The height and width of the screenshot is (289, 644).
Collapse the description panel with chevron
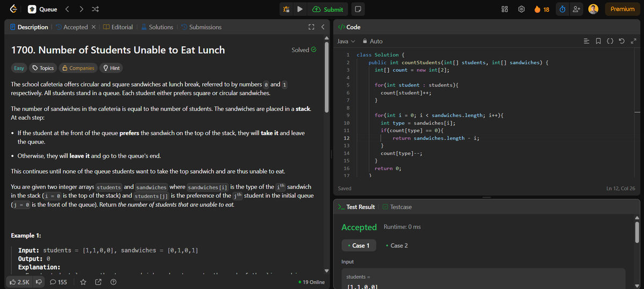point(323,27)
